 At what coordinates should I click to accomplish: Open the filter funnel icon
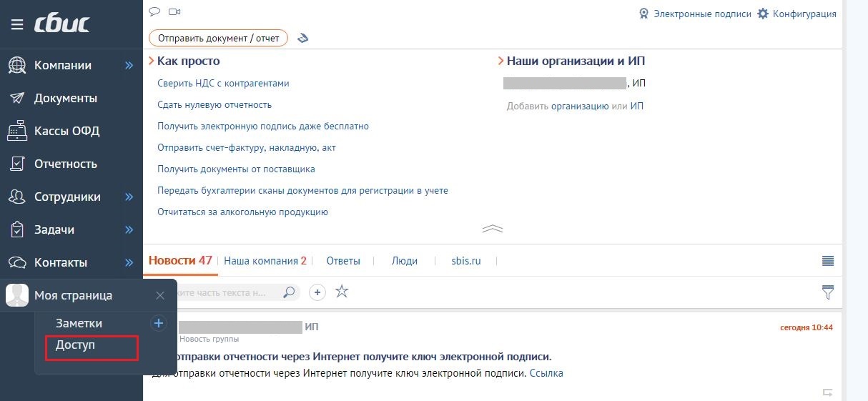point(828,292)
